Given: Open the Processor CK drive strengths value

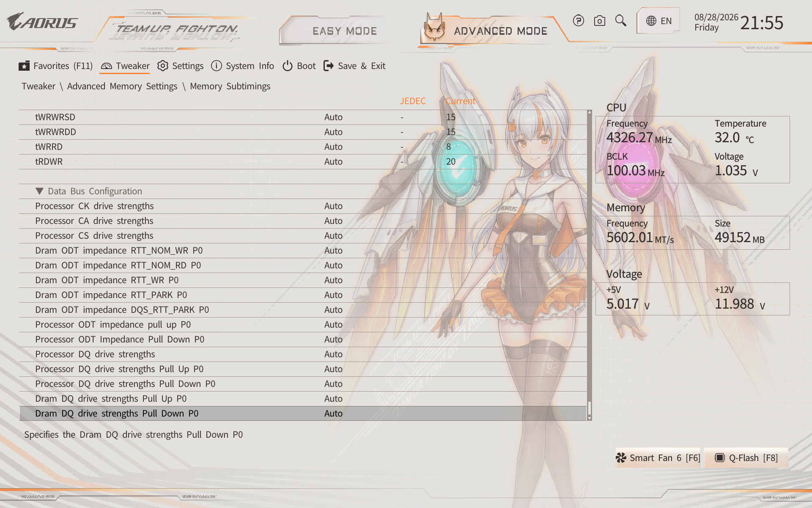Looking at the screenshot, I should tap(333, 206).
